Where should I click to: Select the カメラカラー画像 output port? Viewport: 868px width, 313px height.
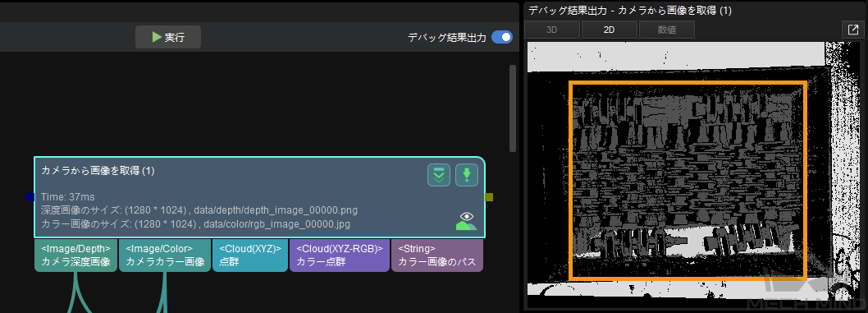click(165, 255)
